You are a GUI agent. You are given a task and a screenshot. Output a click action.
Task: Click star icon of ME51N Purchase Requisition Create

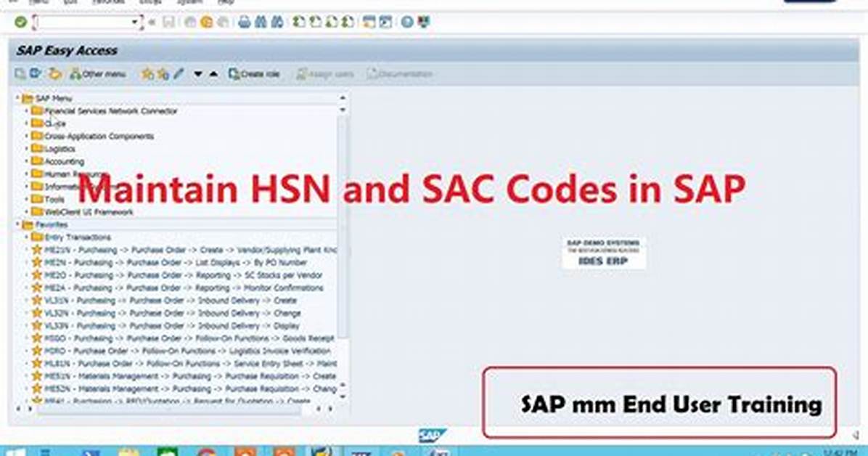pyautogui.click(x=37, y=376)
